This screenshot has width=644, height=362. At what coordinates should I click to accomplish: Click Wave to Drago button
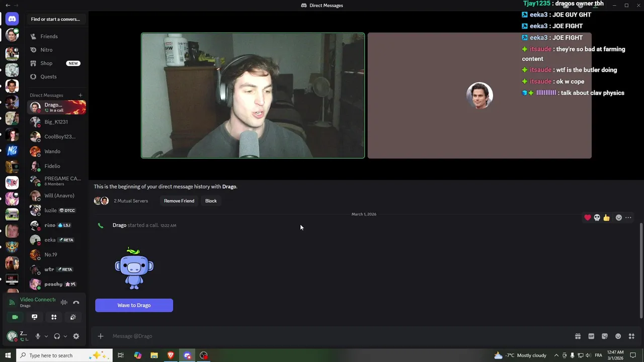(x=134, y=305)
